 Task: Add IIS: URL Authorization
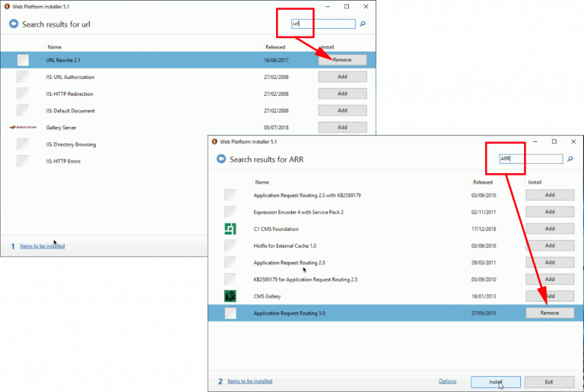(342, 77)
